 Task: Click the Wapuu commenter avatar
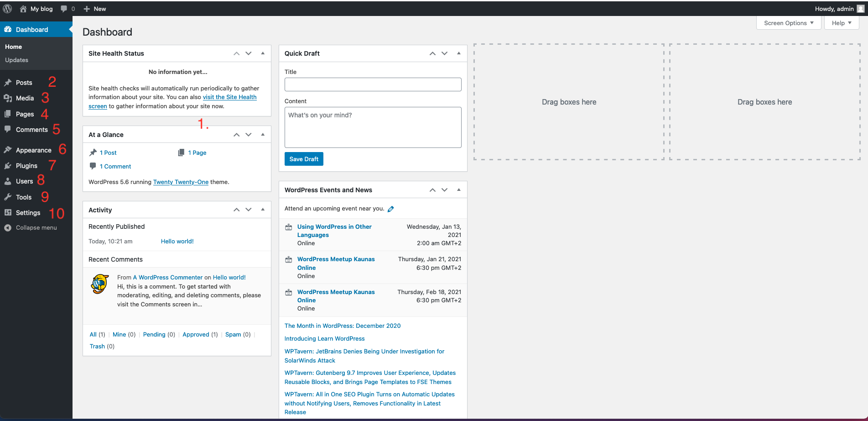[x=100, y=284]
